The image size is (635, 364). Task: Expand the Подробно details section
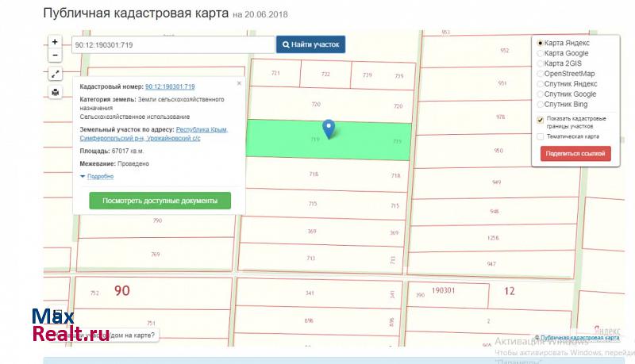(x=99, y=177)
